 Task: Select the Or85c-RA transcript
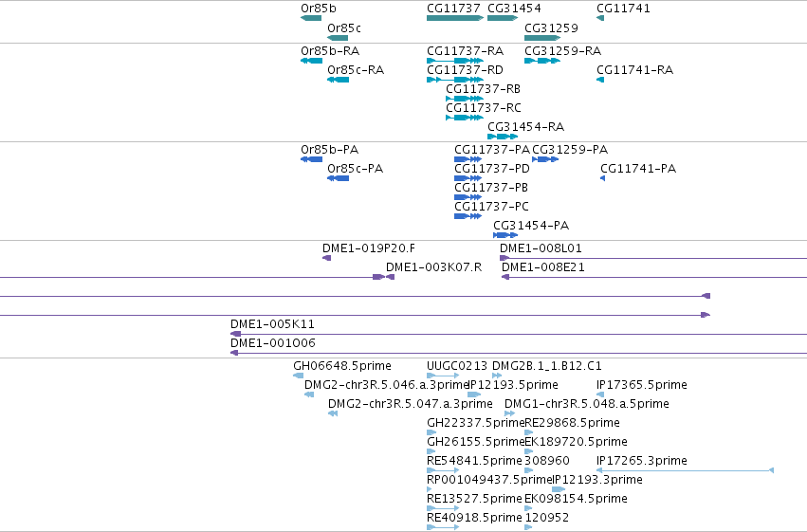tap(339, 80)
